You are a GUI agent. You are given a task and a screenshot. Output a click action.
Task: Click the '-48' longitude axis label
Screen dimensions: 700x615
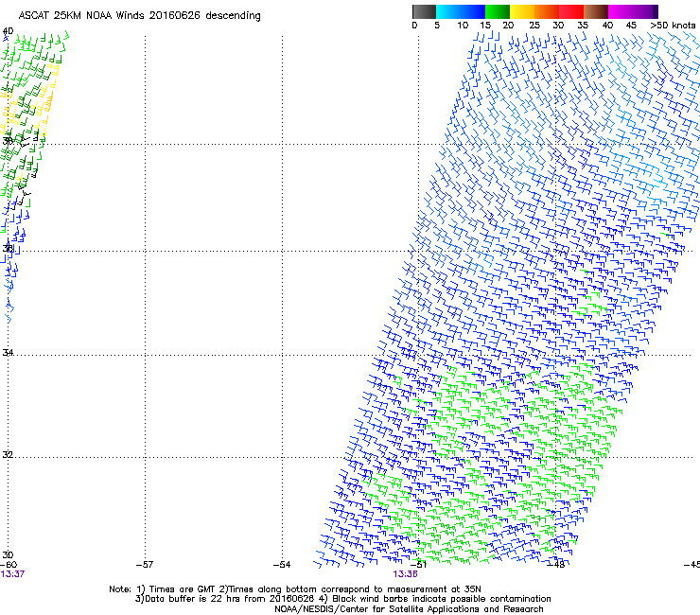point(556,565)
